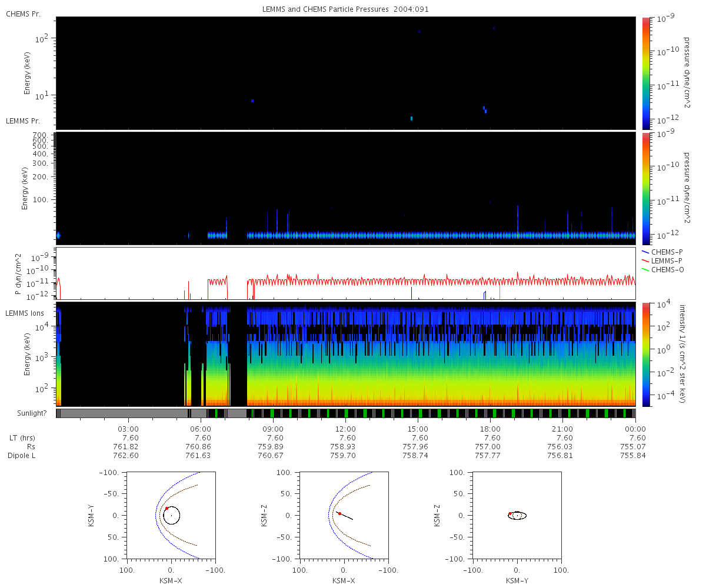Click the 18:00 time axis label
This screenshot has height=588, width=706.
click(490, 429)
